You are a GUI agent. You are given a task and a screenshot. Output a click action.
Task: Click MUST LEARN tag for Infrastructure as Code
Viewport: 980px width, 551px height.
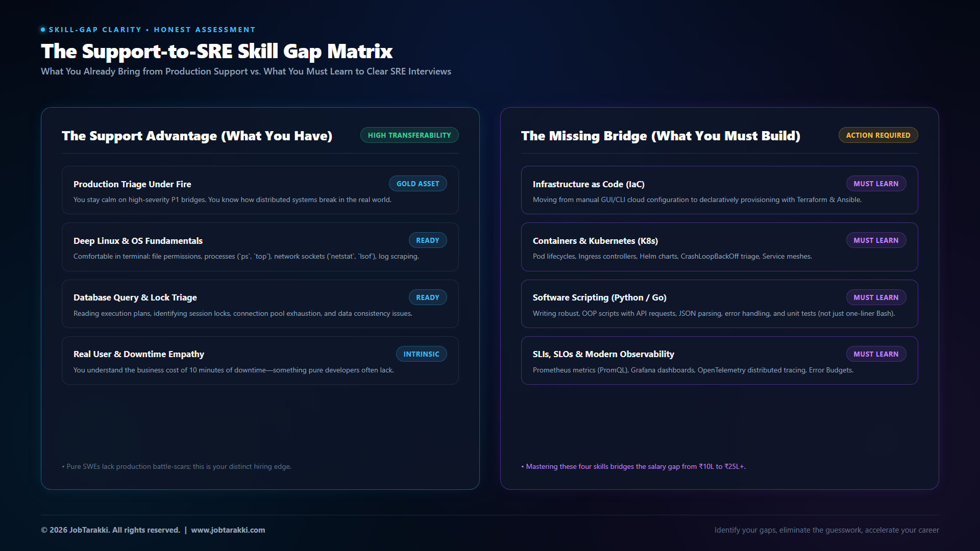pyautogui.click(x=876, y=184)
